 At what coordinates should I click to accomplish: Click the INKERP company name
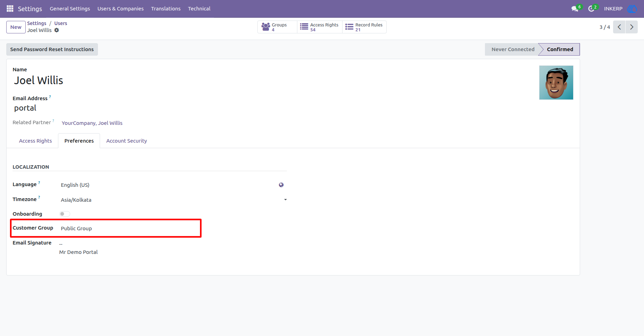pyautogui.click(x=613, y=9)
